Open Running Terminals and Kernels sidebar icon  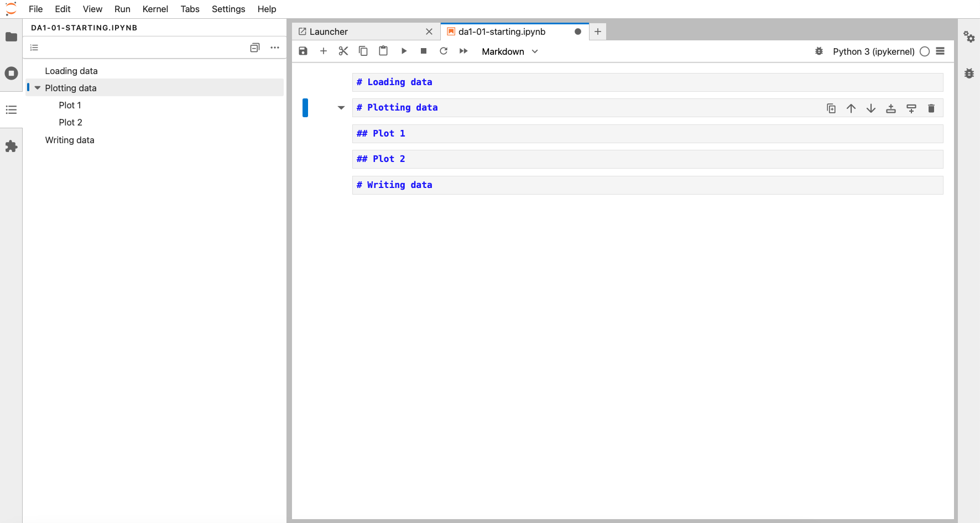coord(11,73)
